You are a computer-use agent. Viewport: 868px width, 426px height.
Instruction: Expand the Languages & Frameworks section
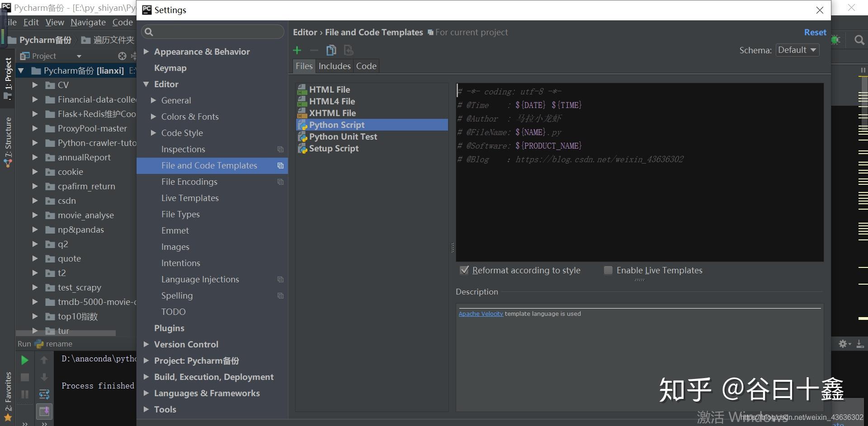pos(146,393)
